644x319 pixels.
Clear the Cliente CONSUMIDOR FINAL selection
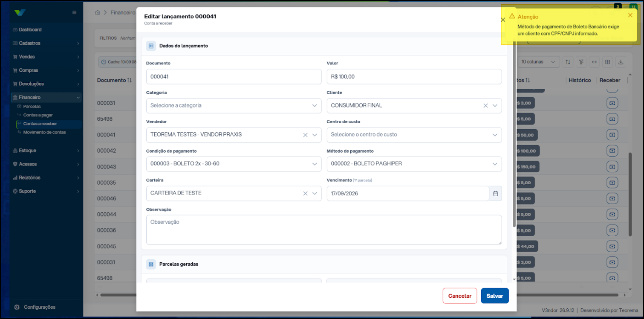[485, 106]
